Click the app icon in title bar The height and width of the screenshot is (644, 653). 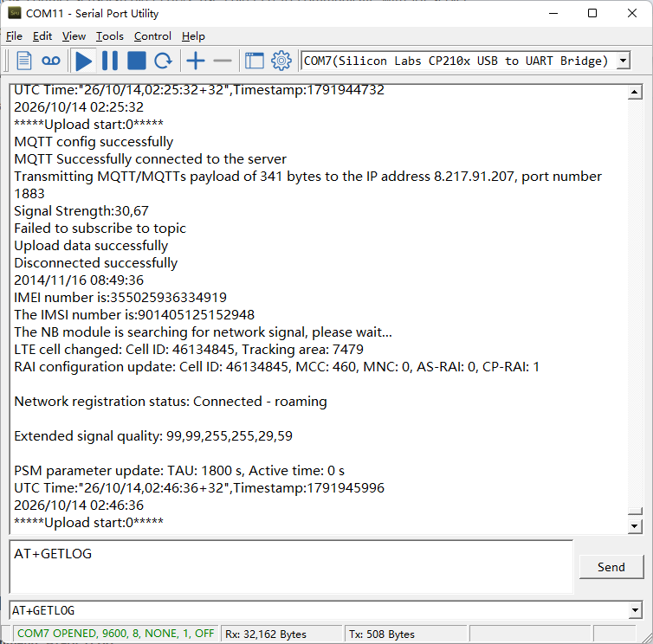tap(15, 13)
